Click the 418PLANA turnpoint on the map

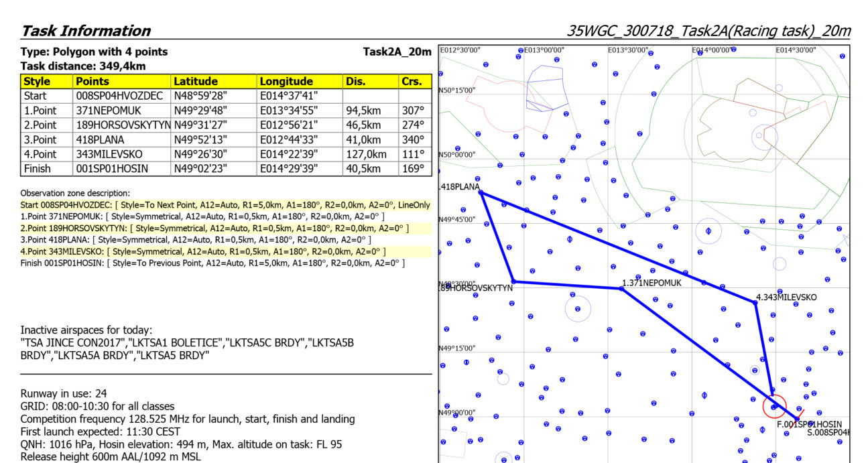coord(481,193)
